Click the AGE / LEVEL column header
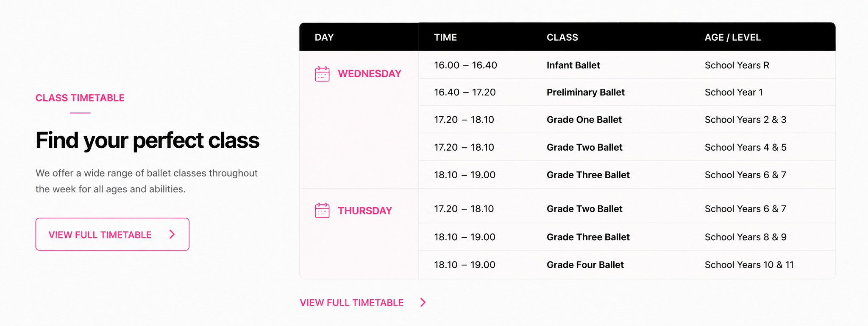The width and height of the screenshot is (868, 326). pos(733,37)
